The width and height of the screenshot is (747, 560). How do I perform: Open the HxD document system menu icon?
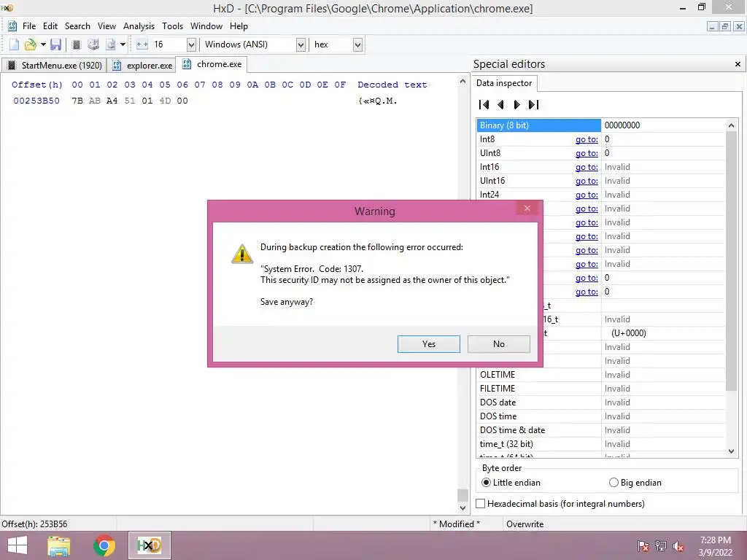12,26
